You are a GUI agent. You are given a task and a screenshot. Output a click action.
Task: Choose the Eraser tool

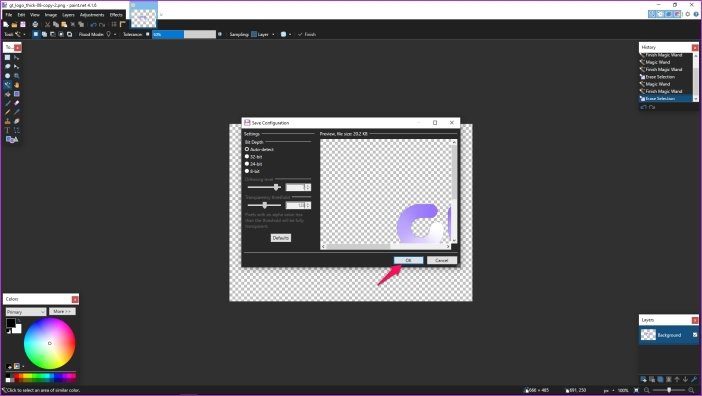click(17, 103)
